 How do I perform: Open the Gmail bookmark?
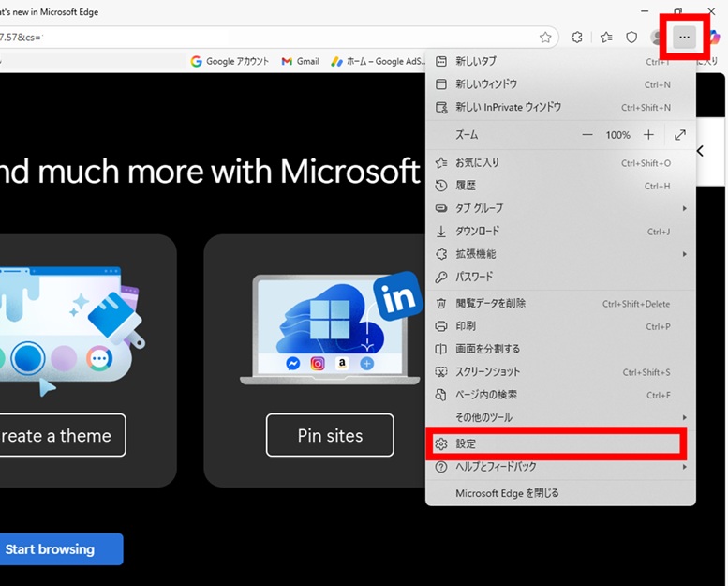click(301, 61)
